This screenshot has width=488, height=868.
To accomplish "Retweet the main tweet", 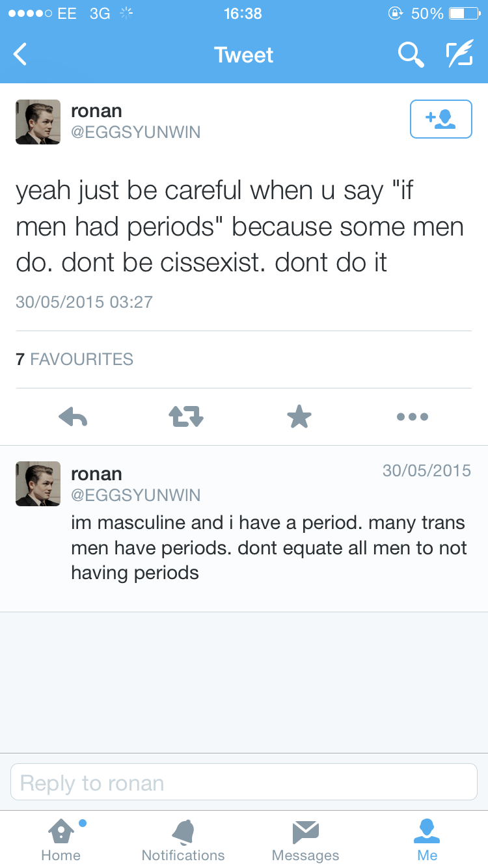I will 186,416.
